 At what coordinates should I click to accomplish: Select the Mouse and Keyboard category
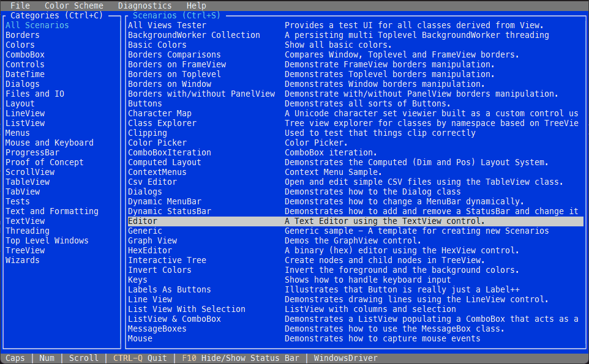49,142
